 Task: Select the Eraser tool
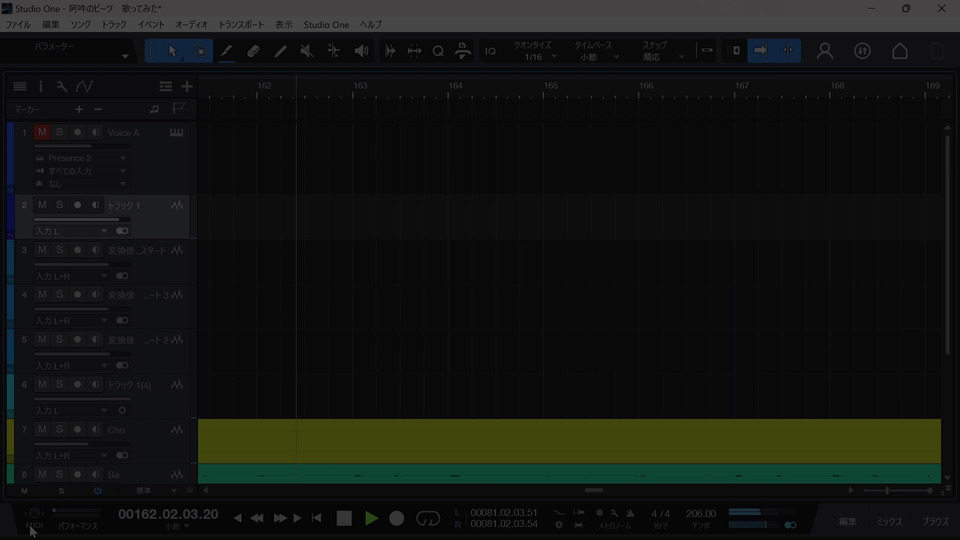coord(253,51)
